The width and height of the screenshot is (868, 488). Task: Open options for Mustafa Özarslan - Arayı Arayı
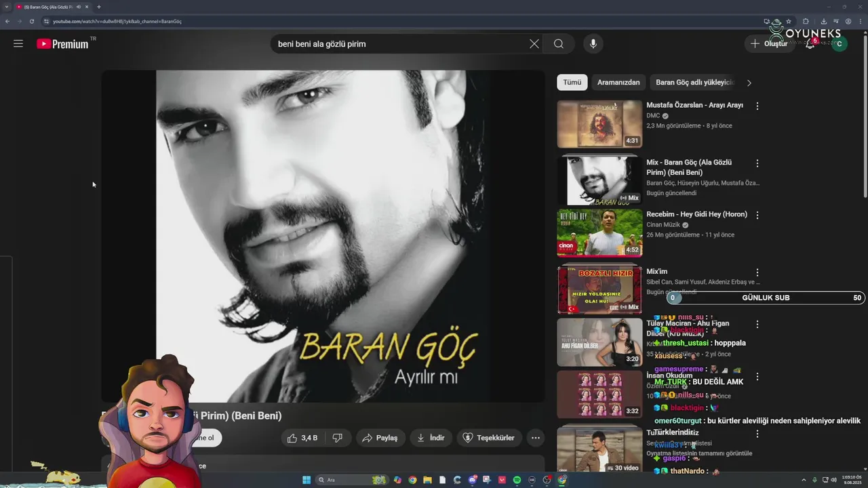coord(757,106)
